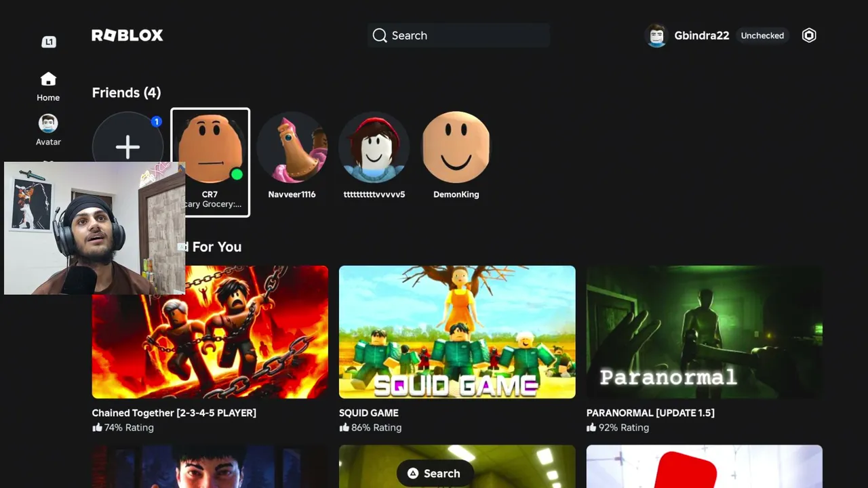Click thumbs-up icon beside 74% Rating
Viewport: 868px width, 488px height.
point(97,428)
